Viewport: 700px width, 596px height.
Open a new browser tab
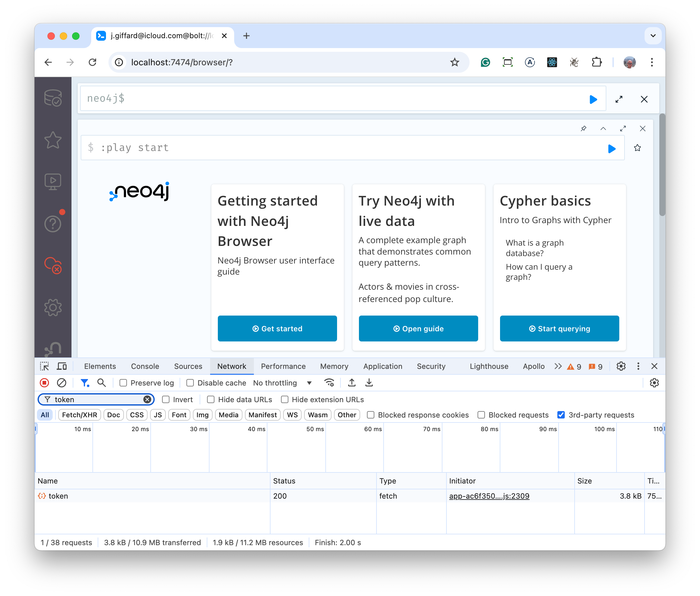(246, 36)
